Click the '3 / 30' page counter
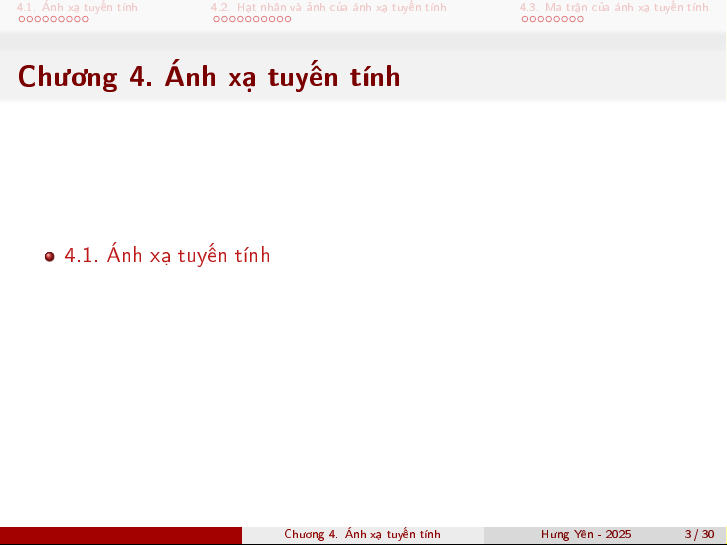The height and width of the screenshot is (545, 727). [699, 535]
